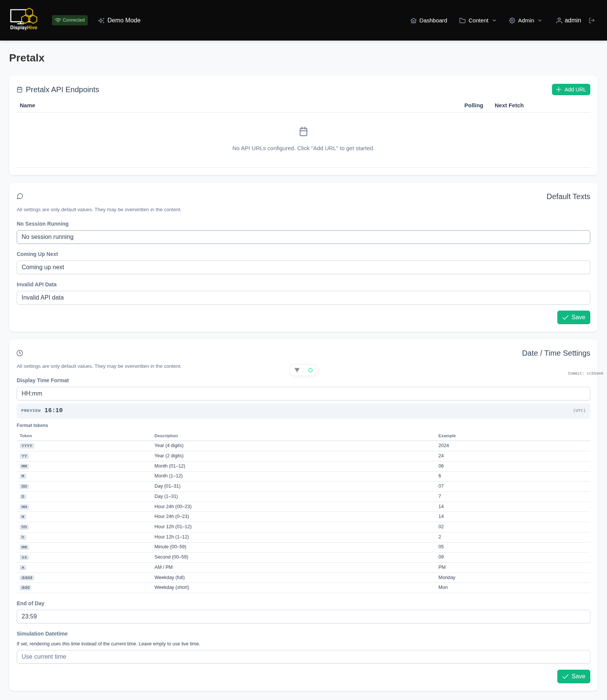Click the Dashboard home icon

414,20
